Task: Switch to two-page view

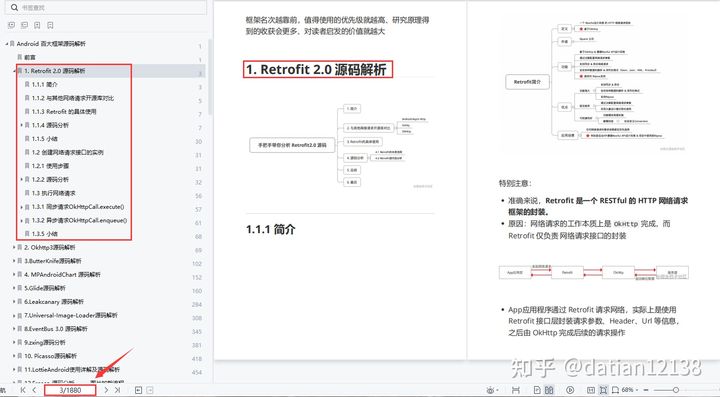Action: 549,390
